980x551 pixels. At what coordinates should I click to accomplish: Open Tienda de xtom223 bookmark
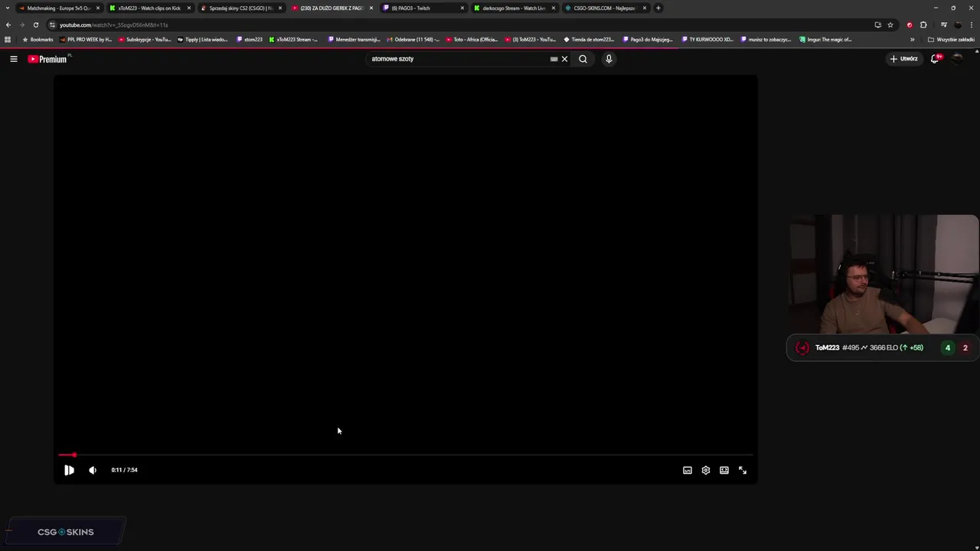pos(589,40)
